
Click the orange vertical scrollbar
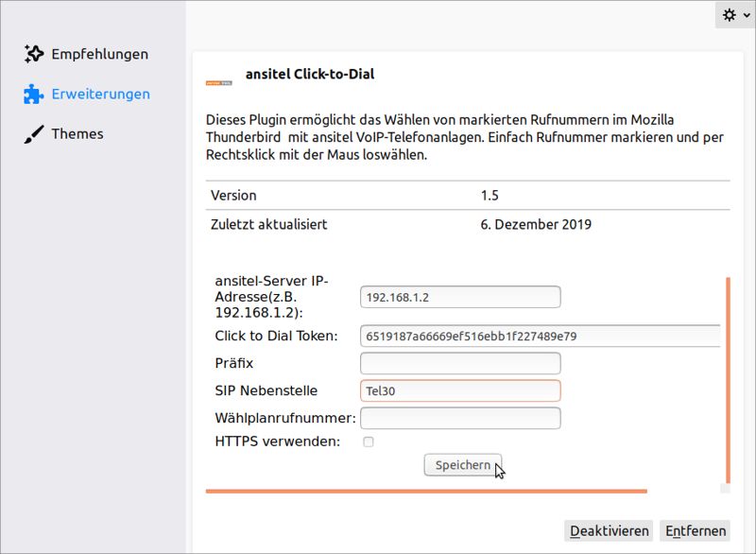(728, 378)
